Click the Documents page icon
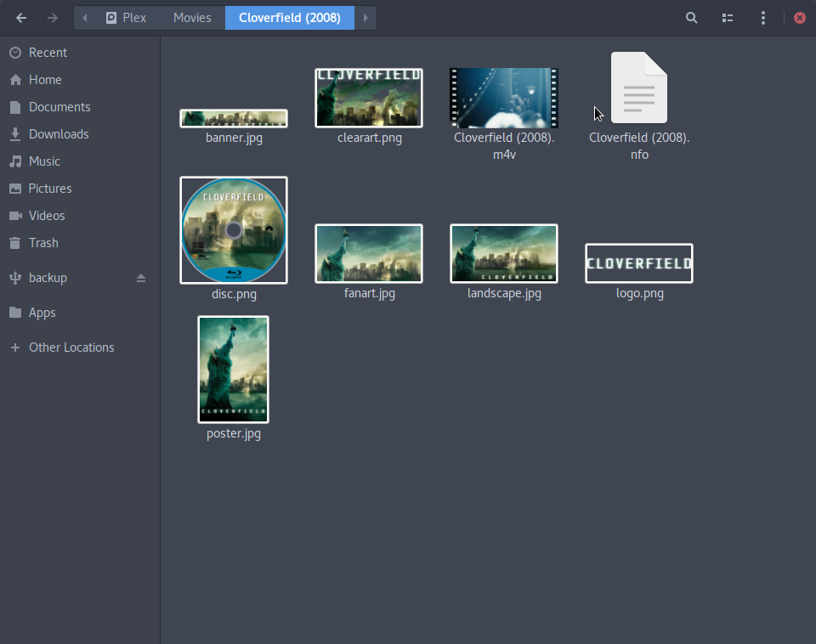 [15, 107]
